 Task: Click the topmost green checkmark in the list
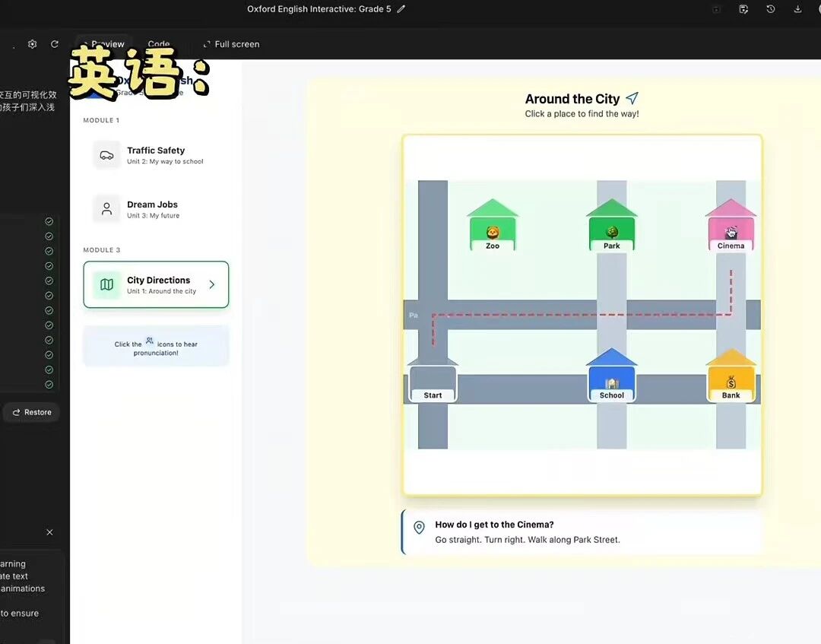(49, 221)
